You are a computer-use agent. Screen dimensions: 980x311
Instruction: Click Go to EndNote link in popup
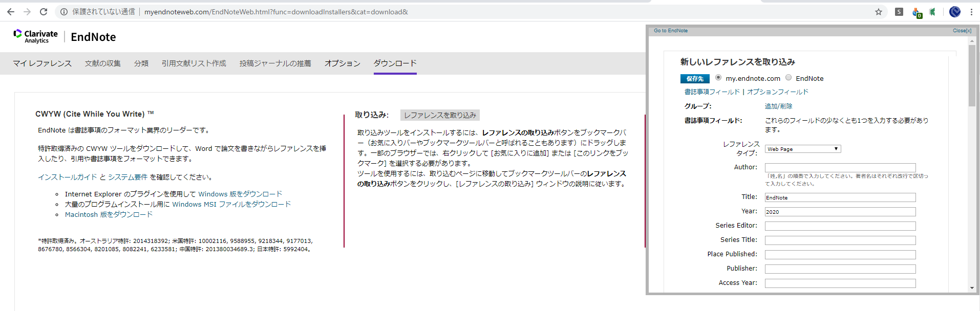pos(671,31)
